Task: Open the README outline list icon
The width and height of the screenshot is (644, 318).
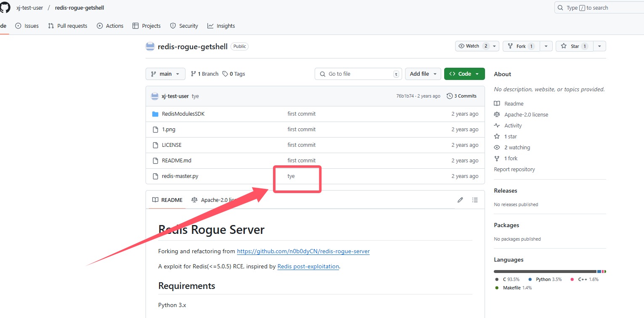Action: point(475,200)
